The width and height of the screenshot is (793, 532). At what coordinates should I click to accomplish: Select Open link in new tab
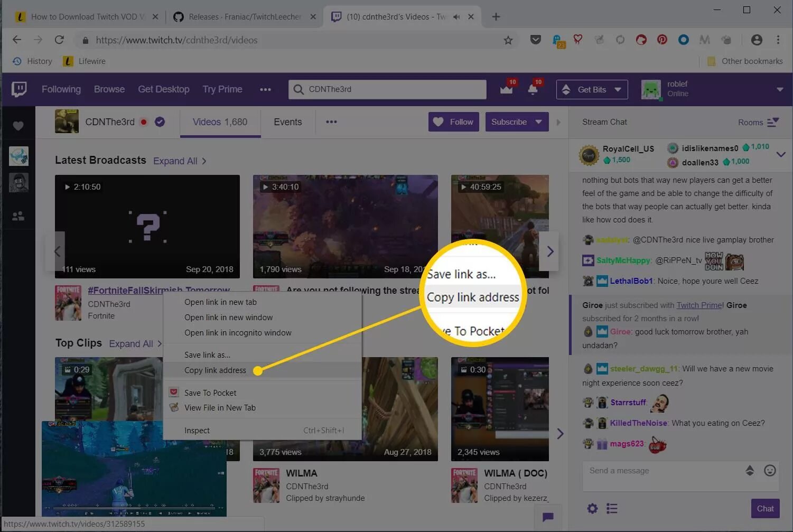coord(262,302)
